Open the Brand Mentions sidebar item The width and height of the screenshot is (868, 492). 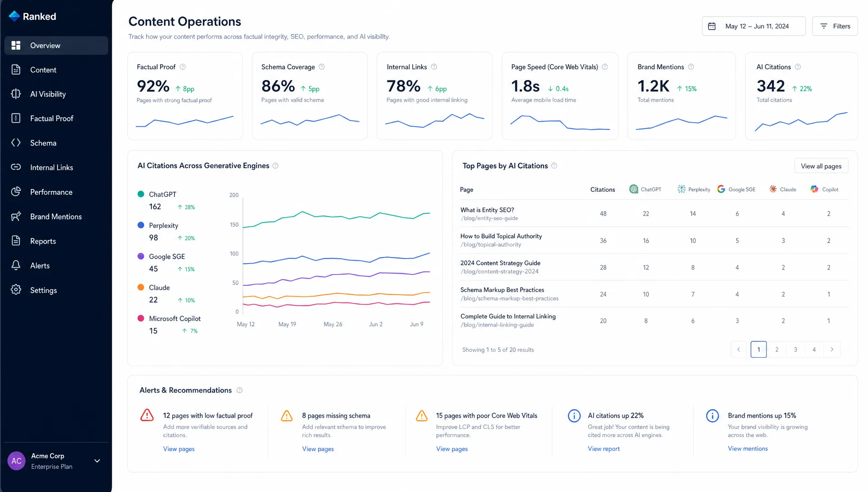56,217
